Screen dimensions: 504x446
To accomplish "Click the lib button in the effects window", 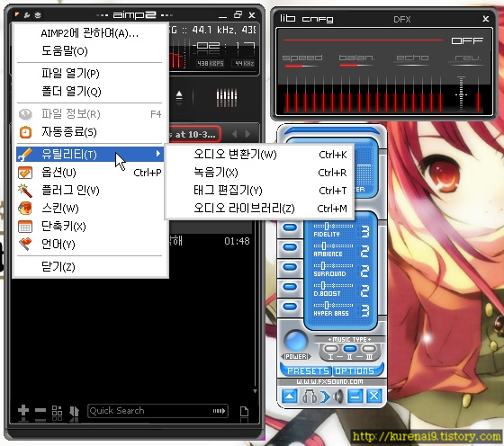I will (287, 18).
